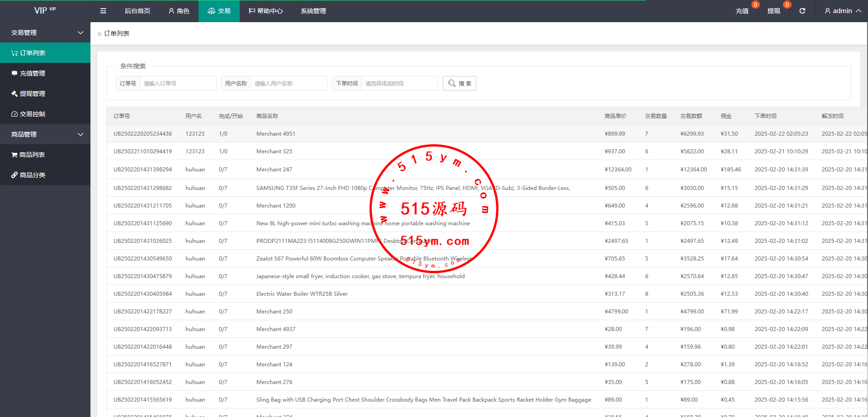The width and height of the screenshot is (868, 417).
Task: Click the 搜索 search button
Action: click(459, 83)
